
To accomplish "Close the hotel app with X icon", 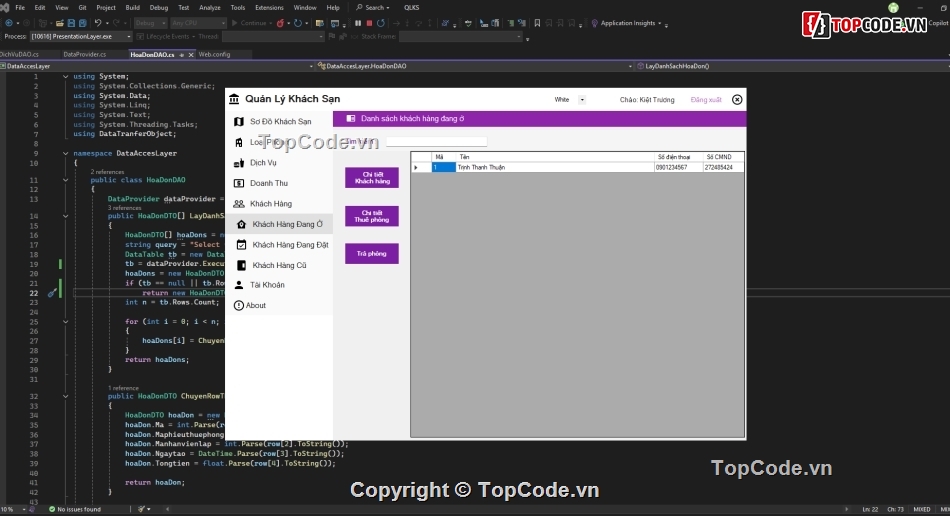I will 737,100.
